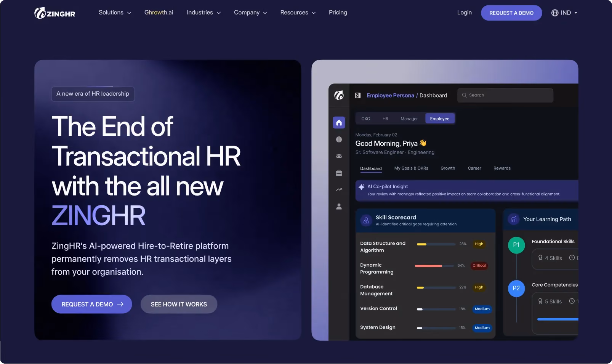Expand the Solutions dropdown menu
Image resolution: width=612 pixels, height=364 pixels.
(115, 13)
